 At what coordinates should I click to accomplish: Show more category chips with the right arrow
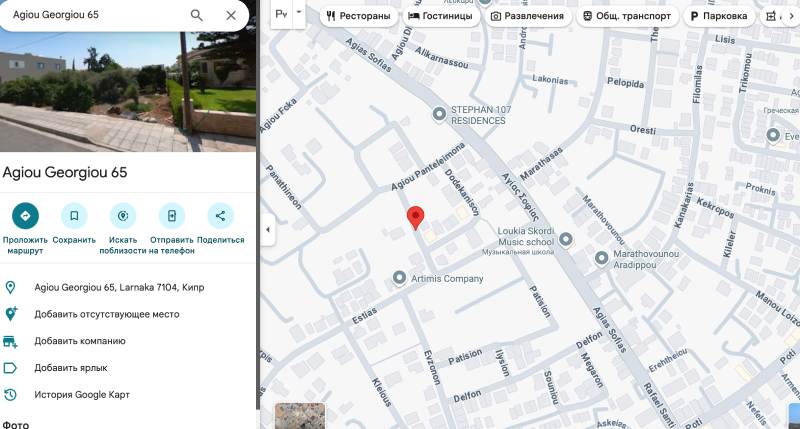791,16
